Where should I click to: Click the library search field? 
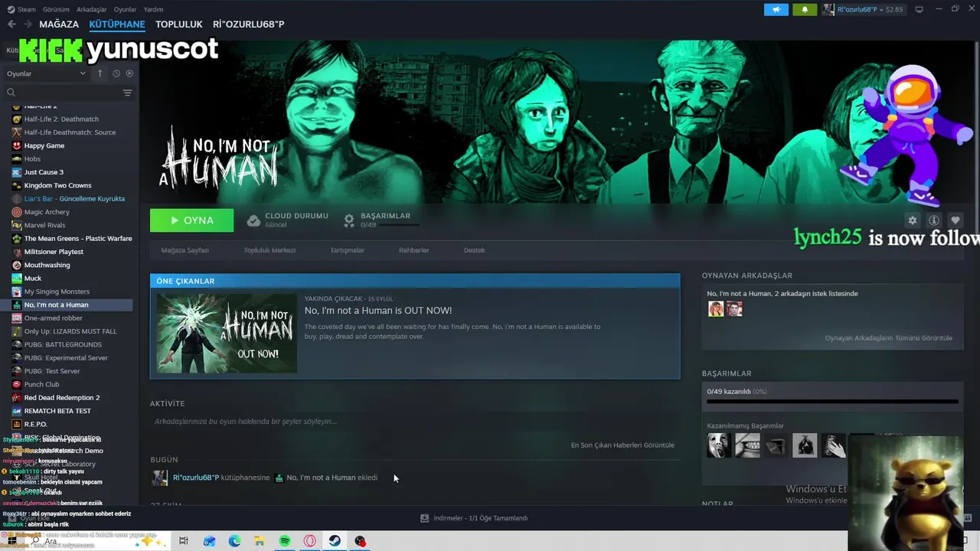tap(69, 93)
